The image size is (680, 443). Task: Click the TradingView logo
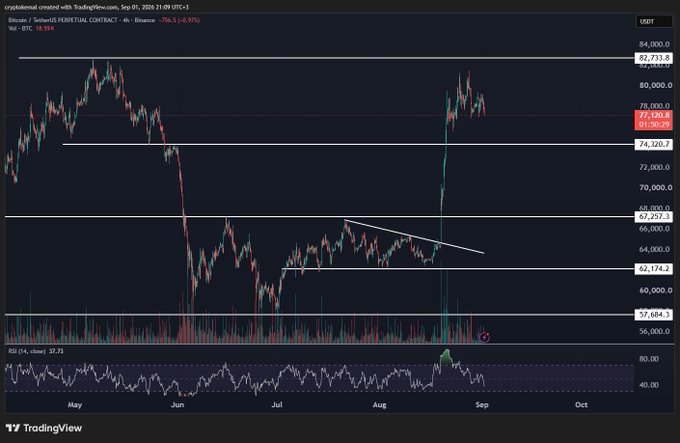(x=44, y=428)
